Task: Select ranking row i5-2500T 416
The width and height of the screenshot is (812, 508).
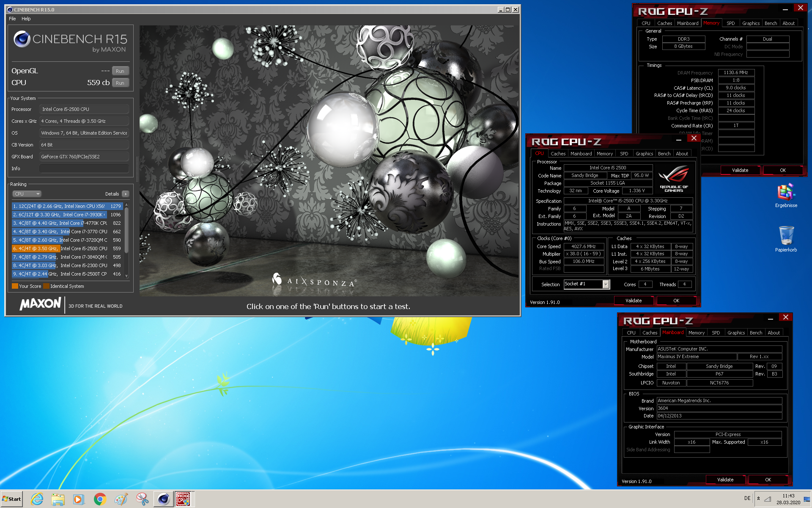Action: click(67, 274)
